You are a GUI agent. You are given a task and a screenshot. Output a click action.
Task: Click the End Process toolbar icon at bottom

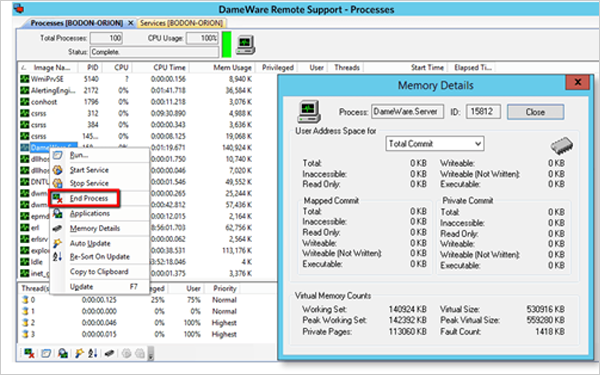click(29, 353)
